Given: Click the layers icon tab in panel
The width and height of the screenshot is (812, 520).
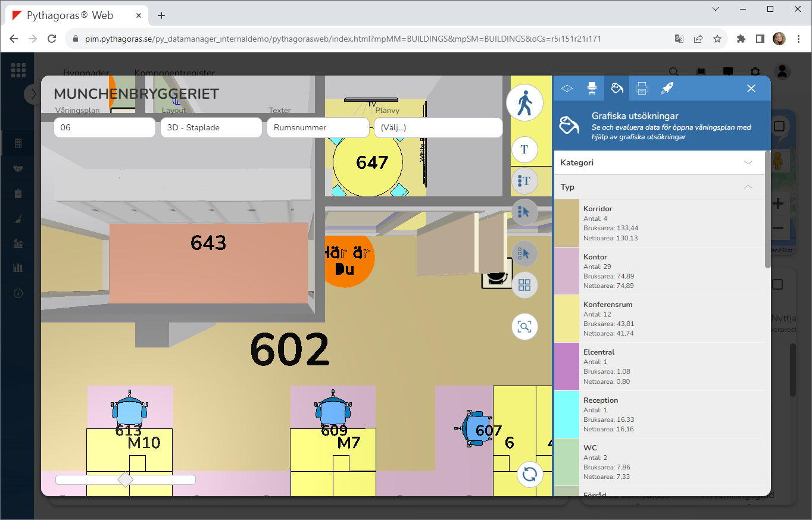Looking at the screenshot, I should coord(567,88).
